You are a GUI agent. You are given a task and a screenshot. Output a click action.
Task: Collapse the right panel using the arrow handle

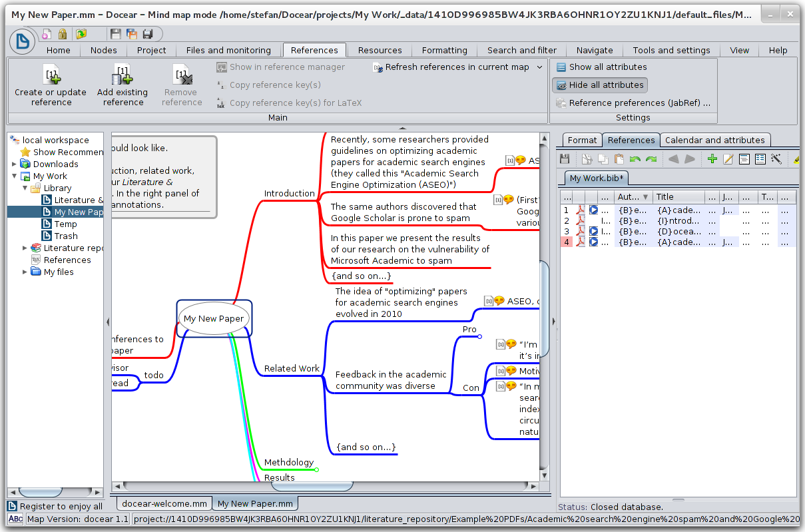553,322
